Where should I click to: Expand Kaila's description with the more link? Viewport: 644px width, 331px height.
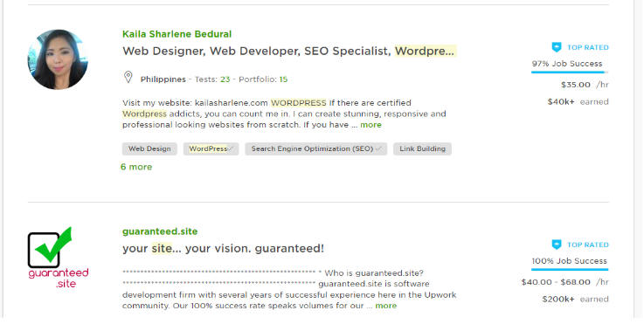coord(370,125)
